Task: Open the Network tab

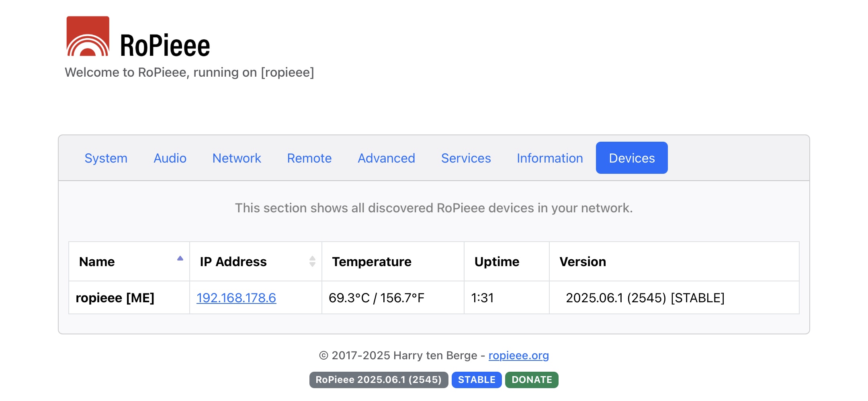Action: tap(237, 158)
